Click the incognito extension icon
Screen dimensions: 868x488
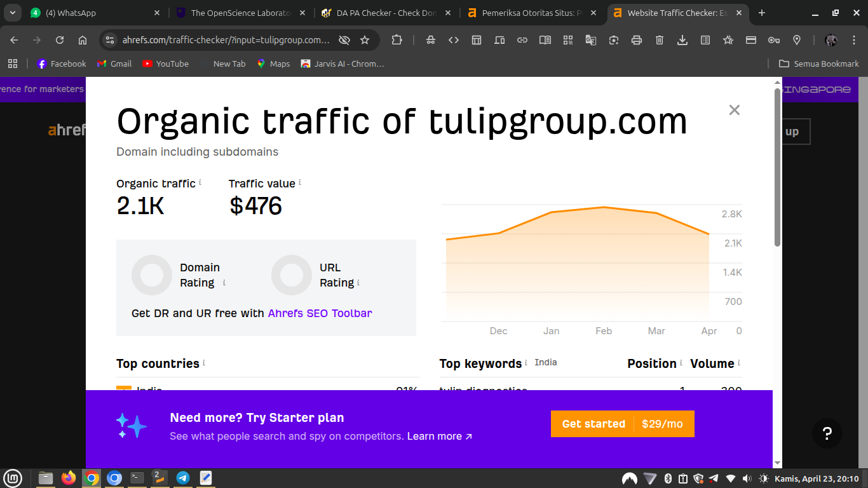[431, 40]
